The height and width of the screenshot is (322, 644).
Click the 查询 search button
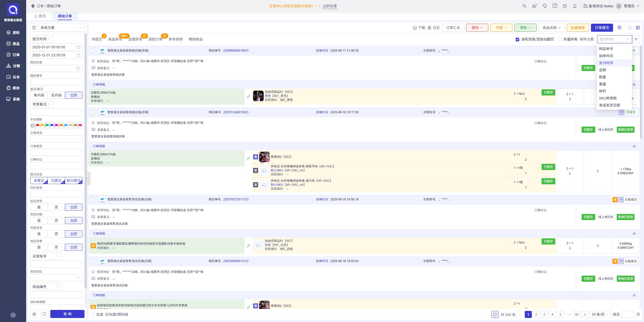coord(67,314)
